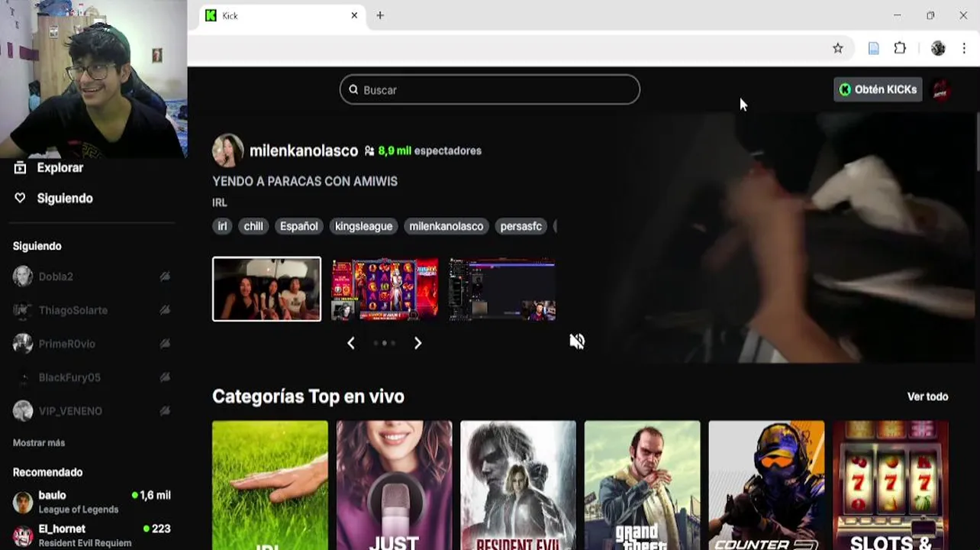Click Obtén KICKs button
980x550 pixels.
878,89
